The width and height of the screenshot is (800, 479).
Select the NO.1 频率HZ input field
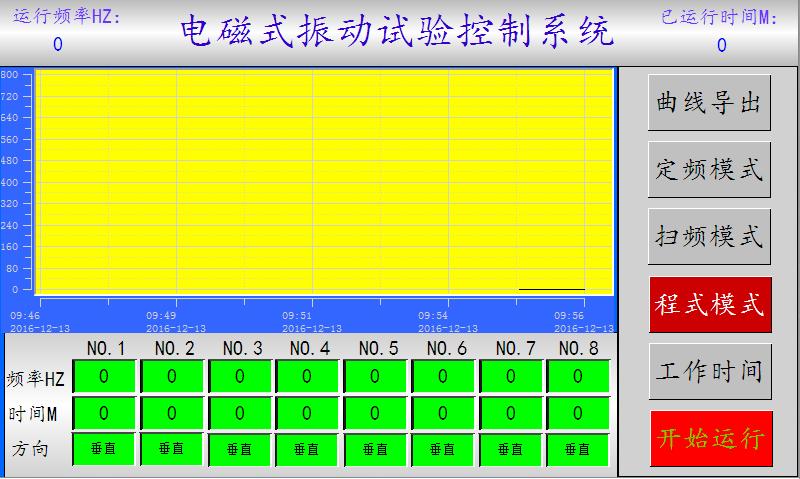(103, 377)
